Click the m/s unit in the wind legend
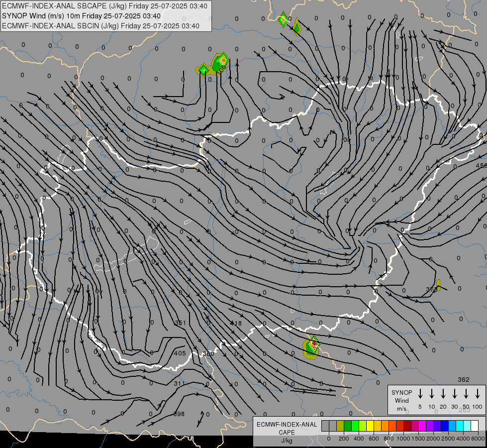The image size is (487, 448). 401,409
